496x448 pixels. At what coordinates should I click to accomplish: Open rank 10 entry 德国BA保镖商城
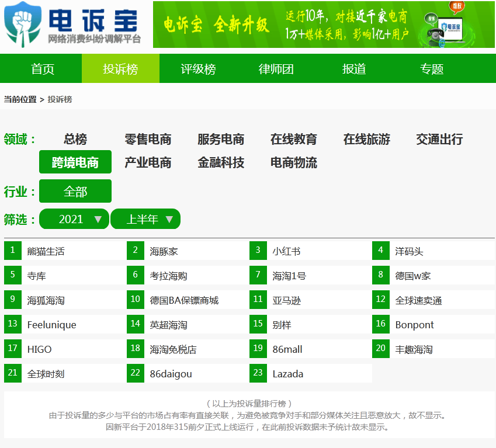[x=188, y=300]
